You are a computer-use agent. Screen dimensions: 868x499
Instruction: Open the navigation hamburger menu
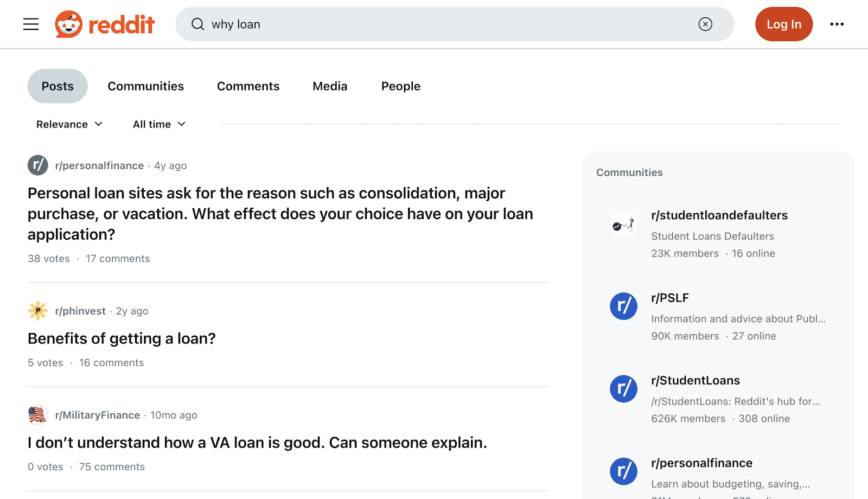coord(31,24)
